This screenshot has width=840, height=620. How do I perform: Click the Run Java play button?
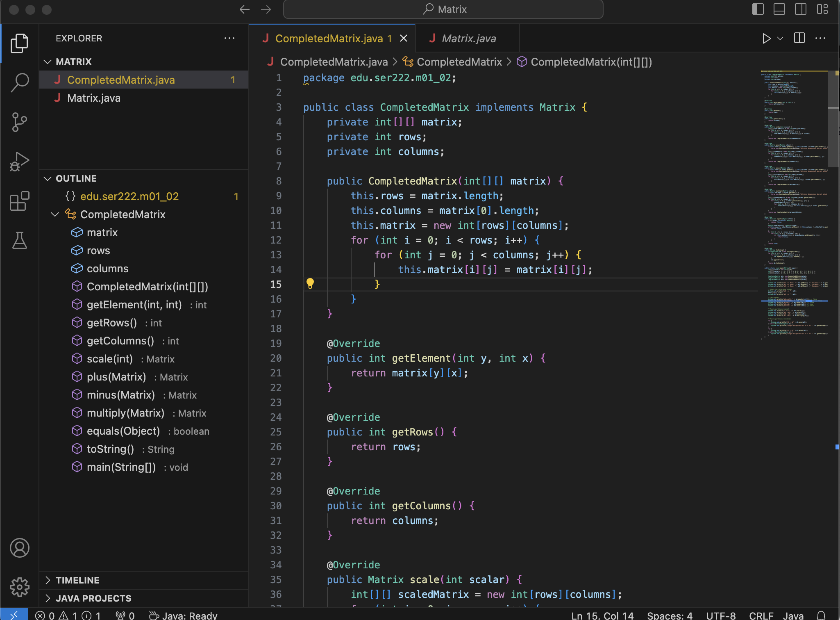(x=766, y=39)
